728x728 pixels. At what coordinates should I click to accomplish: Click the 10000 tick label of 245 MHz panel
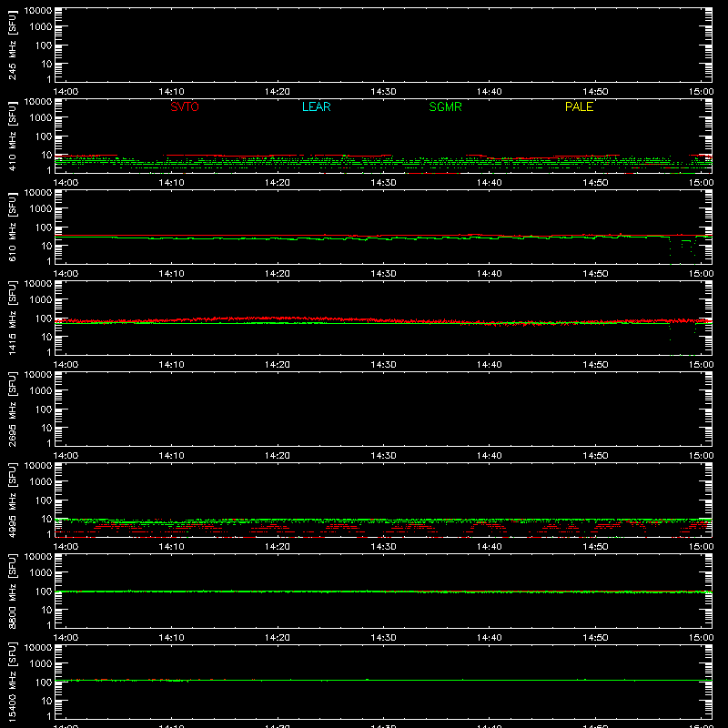click(x=38, y=11)
